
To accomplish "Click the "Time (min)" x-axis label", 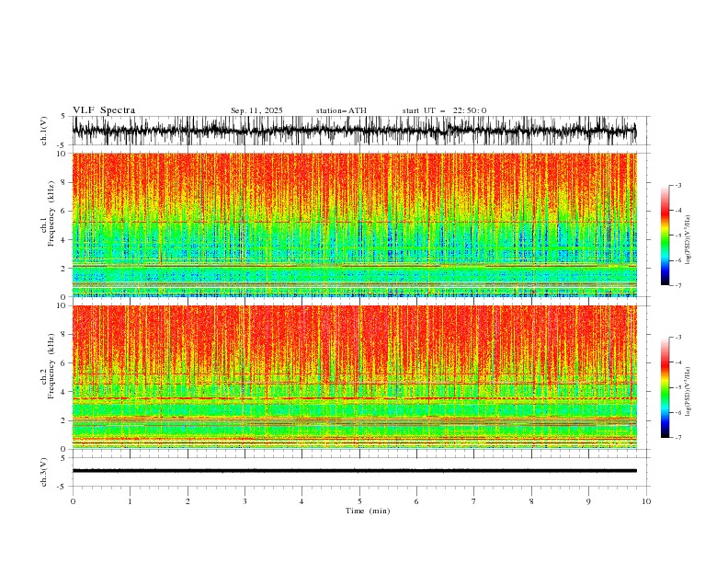I will click(368, 511).
